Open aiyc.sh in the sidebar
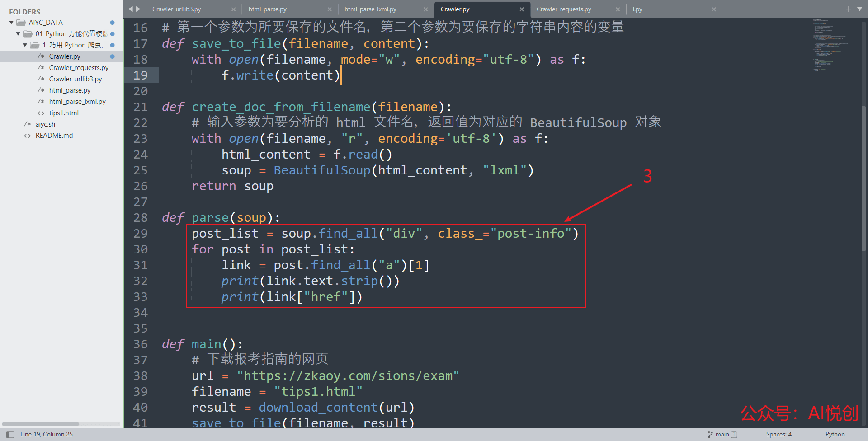This screenshot has height=441, width=868. (x=45, y=124)
